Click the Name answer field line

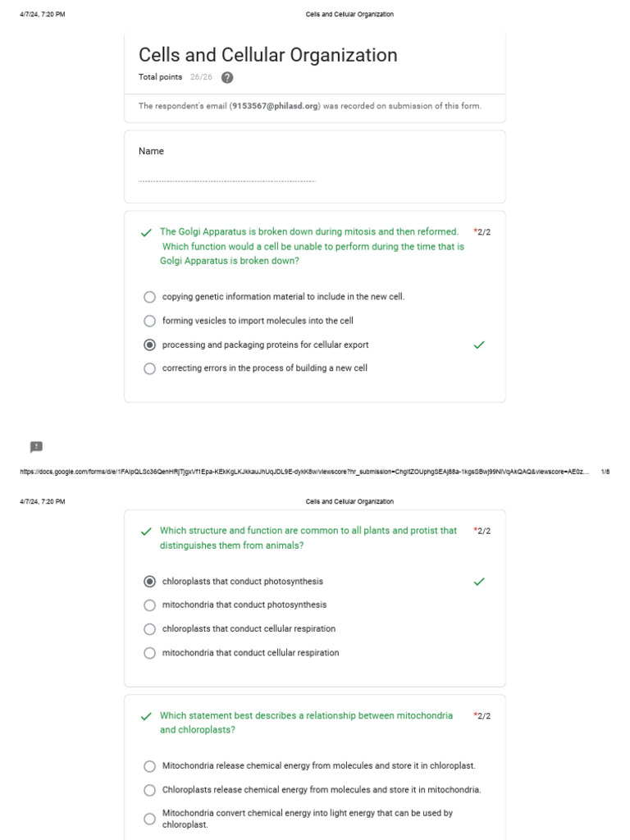226,180
